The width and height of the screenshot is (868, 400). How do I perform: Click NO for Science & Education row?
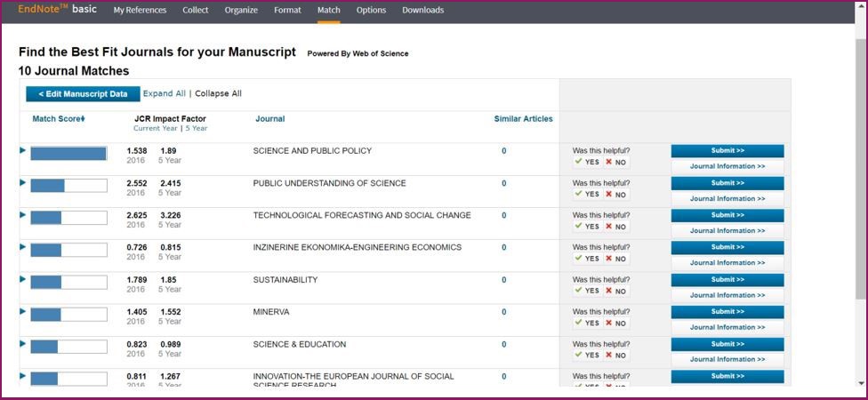tap(615, 355)
